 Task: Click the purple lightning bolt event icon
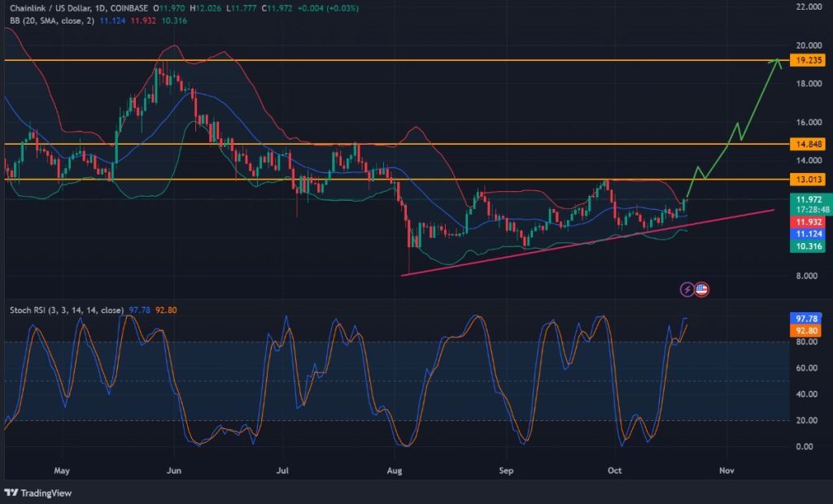coord(687,289)
